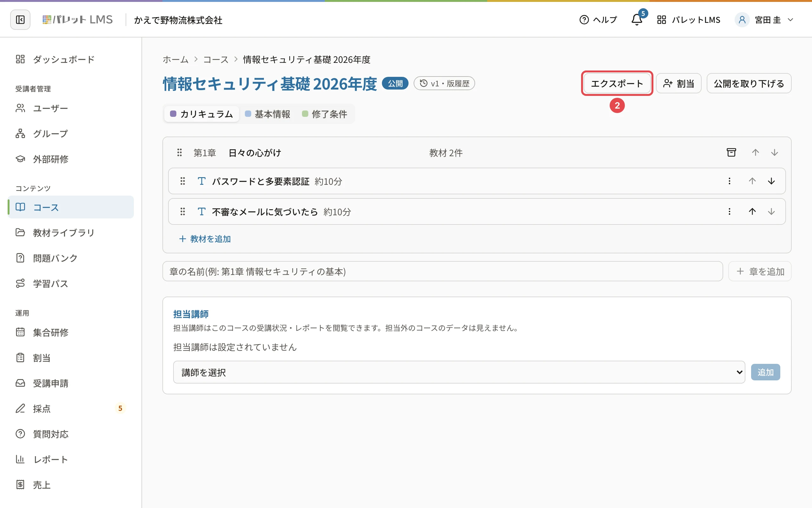Click the 割当 button beside エクスポート
The height and width of the screenshot is (508, 812).
[678, 83]
